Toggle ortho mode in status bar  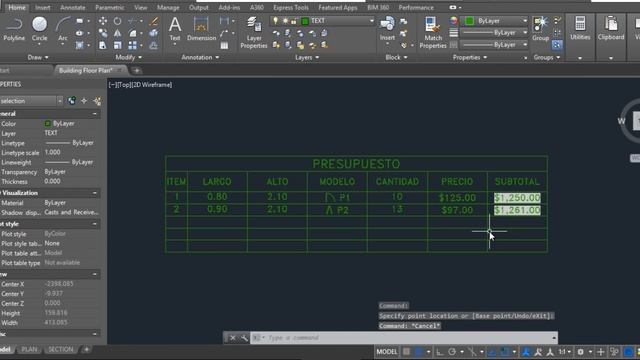[x=440, y=352]
